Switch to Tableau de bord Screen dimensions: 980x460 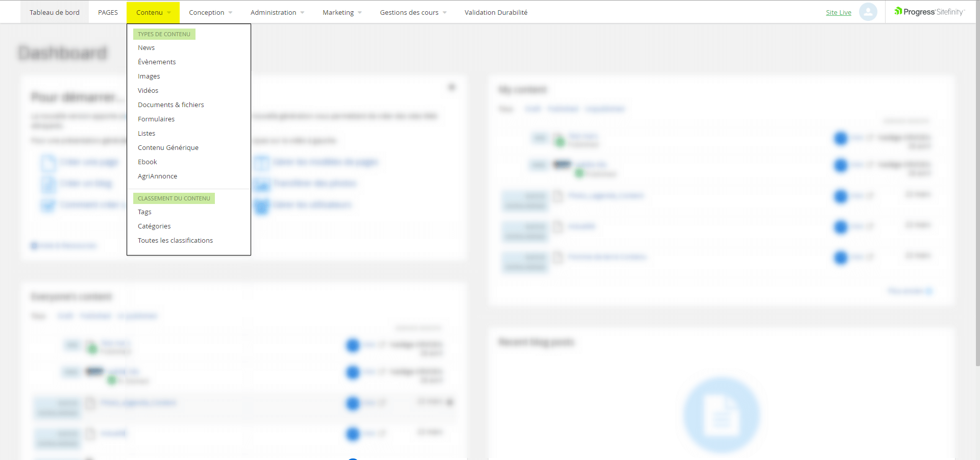[55, 12]
